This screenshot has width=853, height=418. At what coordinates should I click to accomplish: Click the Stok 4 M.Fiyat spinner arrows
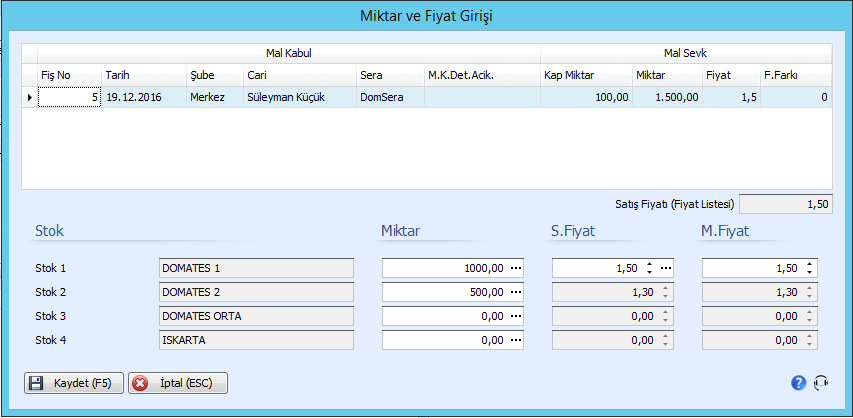(x=809, y=341)
